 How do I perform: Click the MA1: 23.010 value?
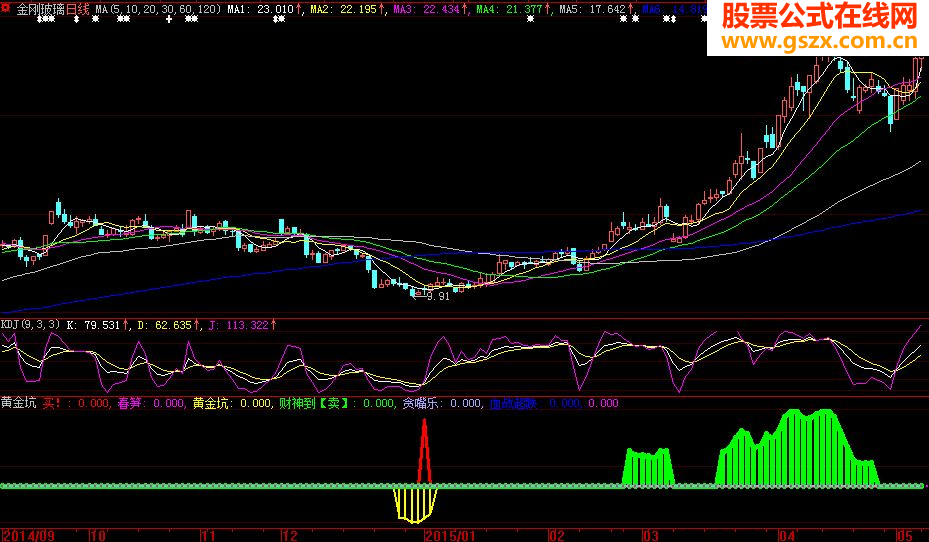[261, 9]
